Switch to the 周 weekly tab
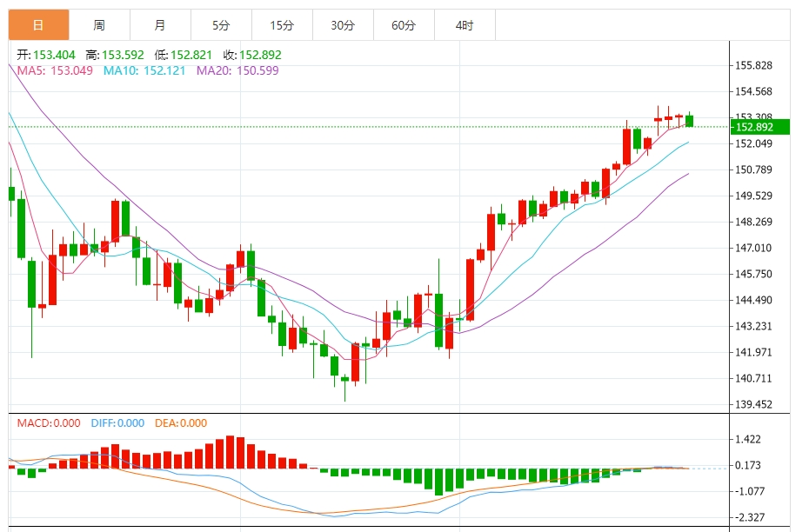This screenshot has width=809, height=532. coord(99,24)
